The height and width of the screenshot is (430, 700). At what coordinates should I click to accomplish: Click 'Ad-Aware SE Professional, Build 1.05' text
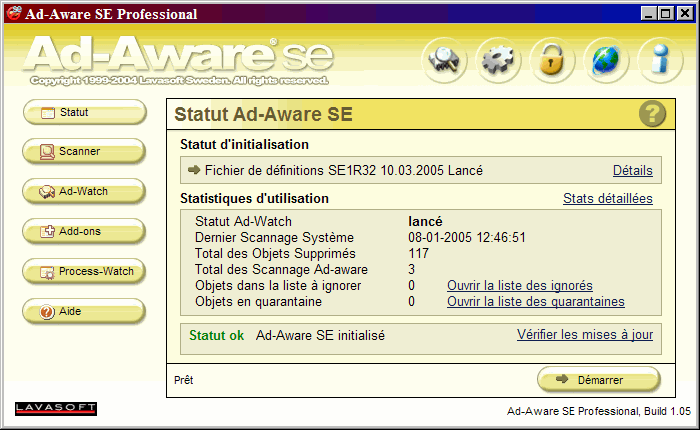599,411
